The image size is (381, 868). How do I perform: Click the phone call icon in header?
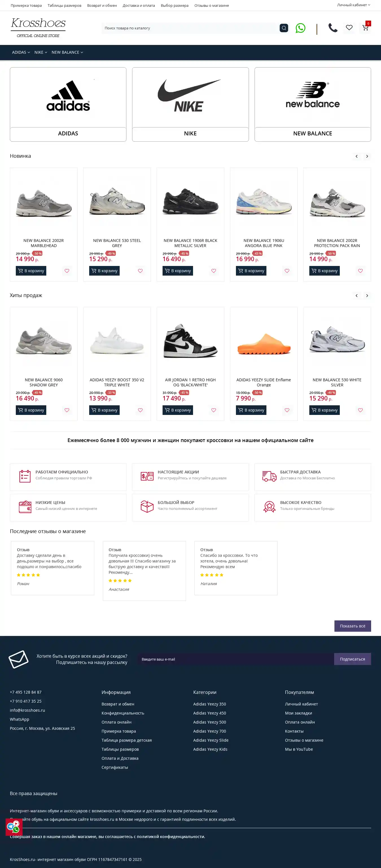(x=332, y=28)
